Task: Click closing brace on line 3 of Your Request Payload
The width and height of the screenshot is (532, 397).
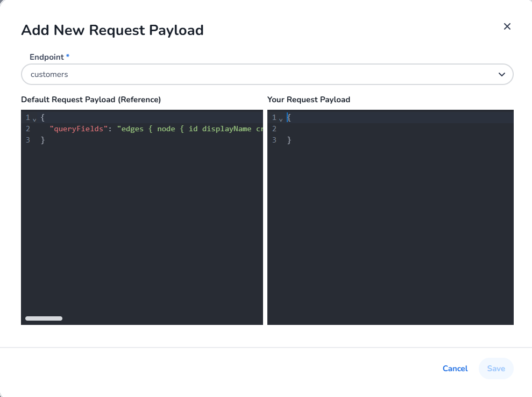Action: pyautogui.click(x=289, y=140)
